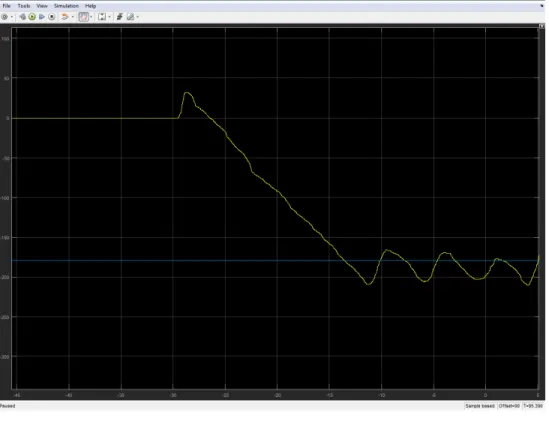Open the File menu

[x=7, y=6]
